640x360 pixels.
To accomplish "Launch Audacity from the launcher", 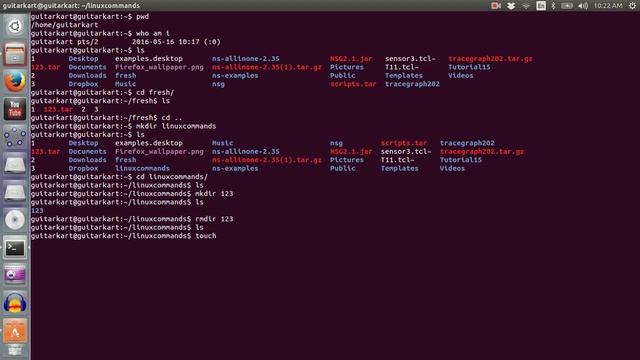I will coord(15,303).
